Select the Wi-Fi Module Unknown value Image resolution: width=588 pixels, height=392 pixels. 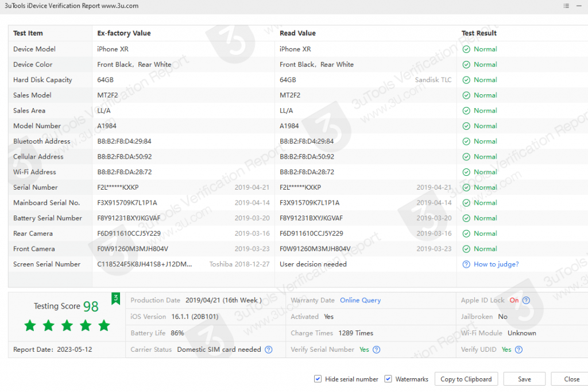pos(521,333)
